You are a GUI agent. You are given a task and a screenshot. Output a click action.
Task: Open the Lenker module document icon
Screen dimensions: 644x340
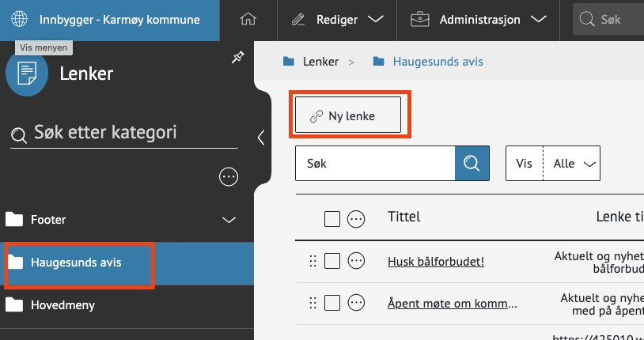click(27, 74)
